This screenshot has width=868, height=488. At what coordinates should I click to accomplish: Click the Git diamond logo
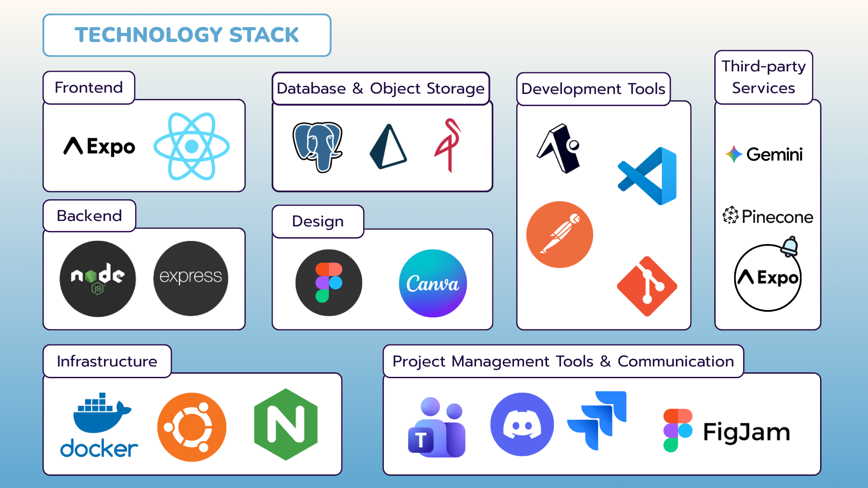[647, 286]
